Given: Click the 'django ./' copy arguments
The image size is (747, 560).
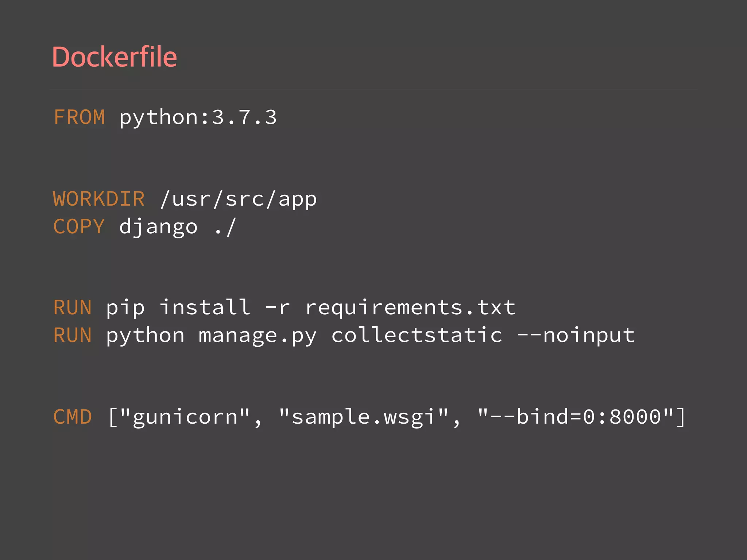Looking at the screenshot, I should point(178,227).
